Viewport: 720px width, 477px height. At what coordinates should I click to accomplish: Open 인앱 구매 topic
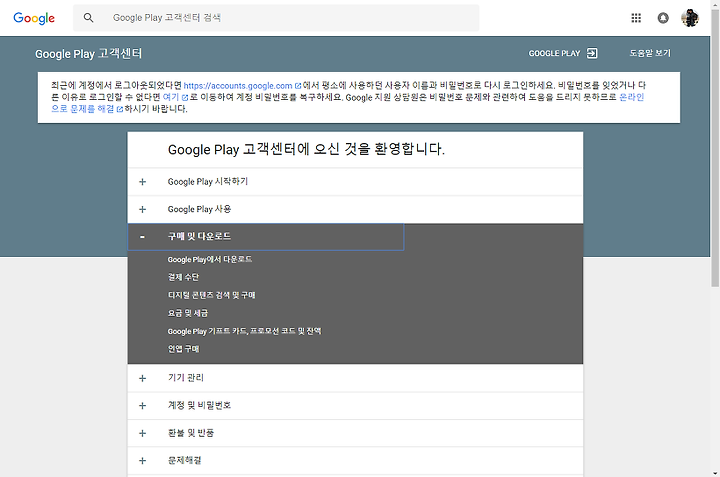(183, 349)
